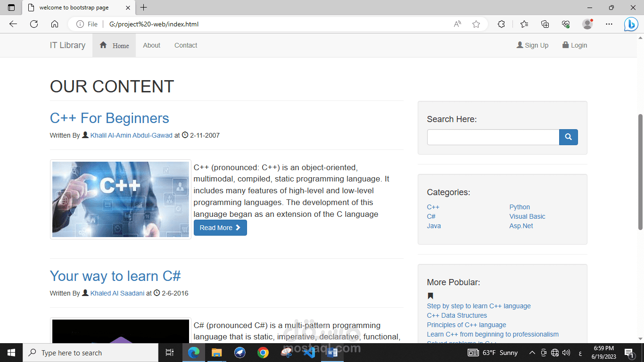Switch to Microsoft Word in taskbar

[x=332, y=353]
